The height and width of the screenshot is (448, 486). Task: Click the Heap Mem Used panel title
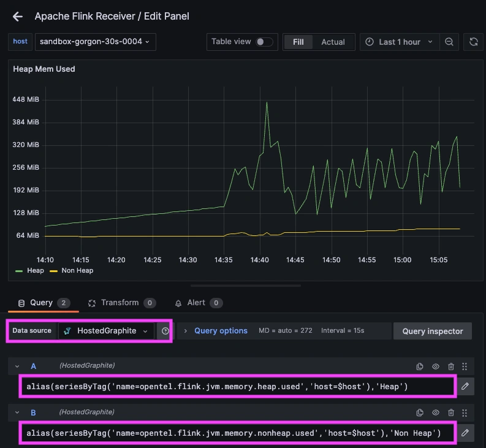[x=44, y=69]
